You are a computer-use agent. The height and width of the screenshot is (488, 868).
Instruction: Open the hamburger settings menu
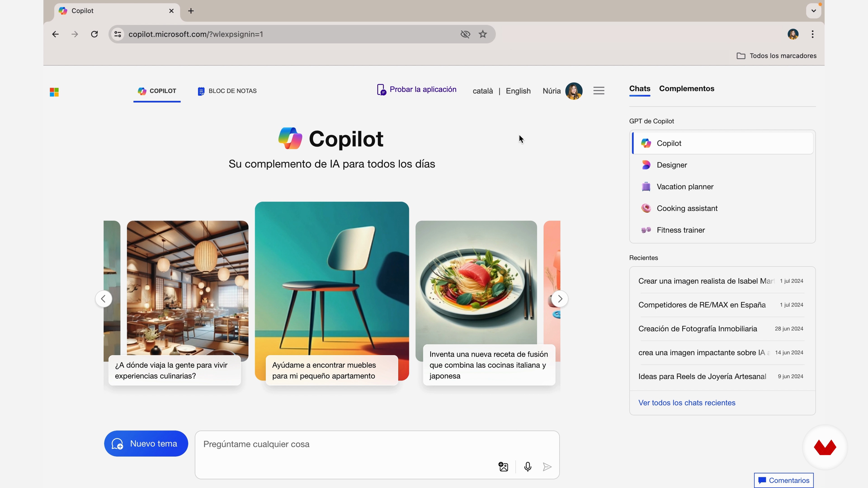pyautogui.click(x=599, y=91)
